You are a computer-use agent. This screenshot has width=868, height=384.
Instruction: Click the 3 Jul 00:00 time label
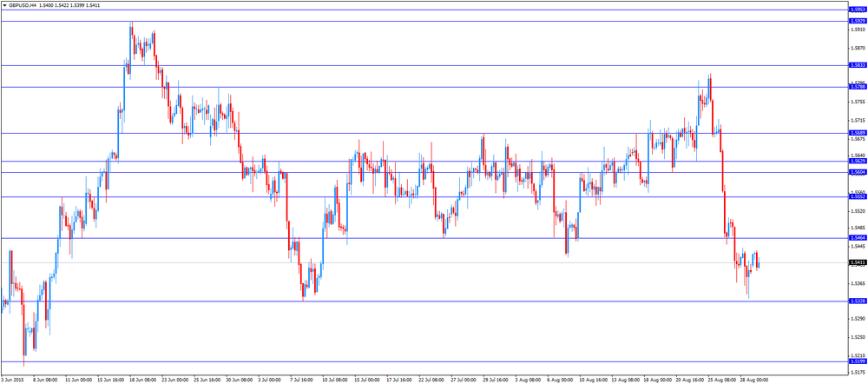[271, 381]
